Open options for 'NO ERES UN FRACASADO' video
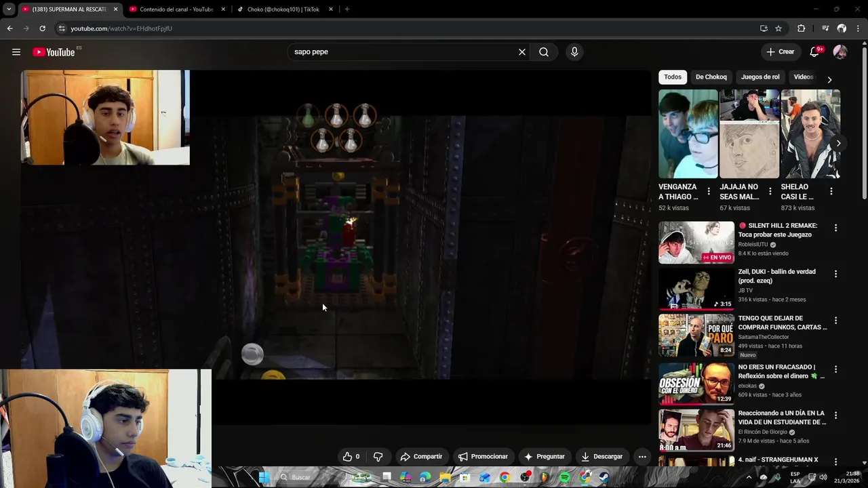 (x=835, y=369)
